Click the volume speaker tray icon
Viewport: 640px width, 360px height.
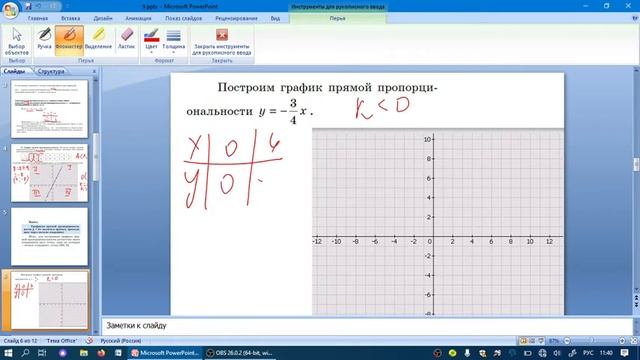(557, 353)
